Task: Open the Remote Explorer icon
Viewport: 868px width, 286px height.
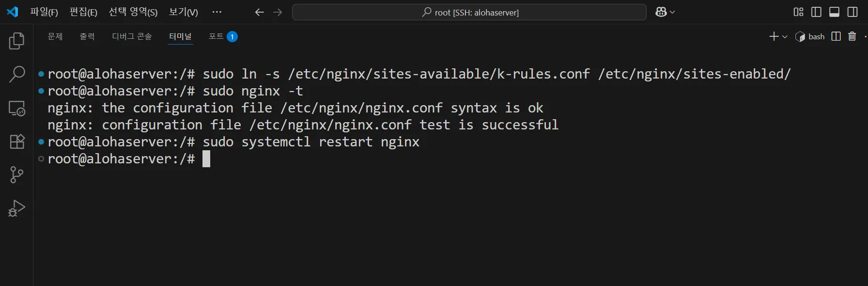Action: pyautogui.click(x=17, y=108)
